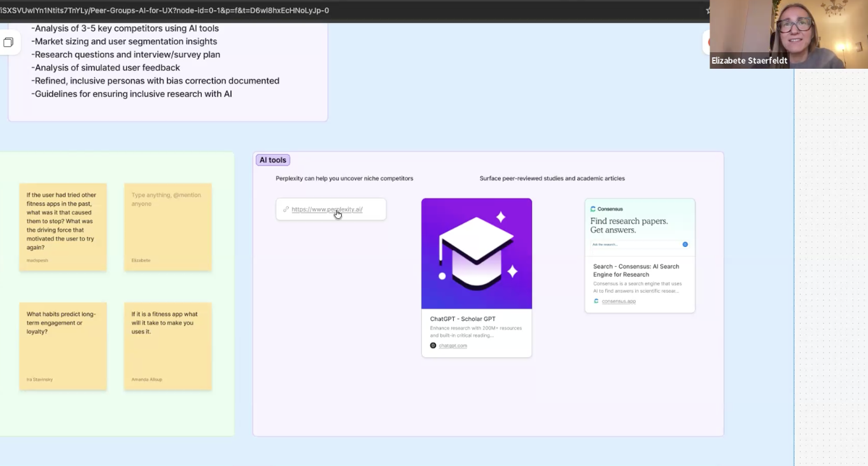Click 'Analysis of 3-5 key competitors using AI tools' line
868x466 pixels.
pos(125,28)
